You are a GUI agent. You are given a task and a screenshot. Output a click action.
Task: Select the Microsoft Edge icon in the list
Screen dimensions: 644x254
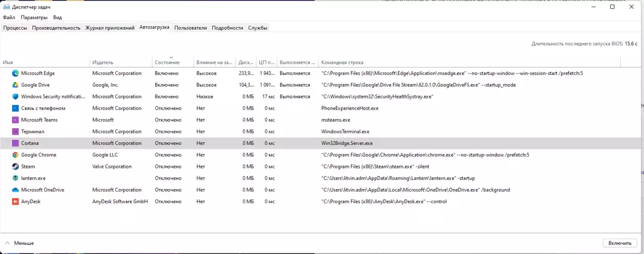click(16, 73)
